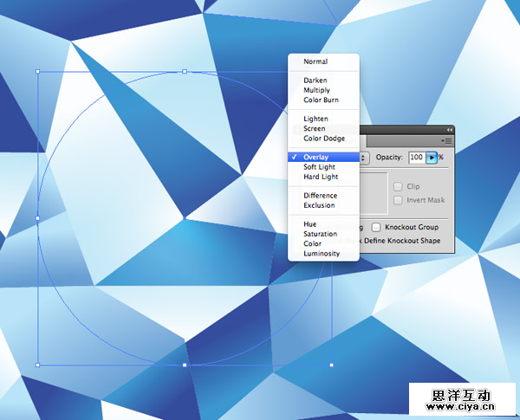520x420 pixels.
Task: Select Difference from the menu
Action: (320, 196)
